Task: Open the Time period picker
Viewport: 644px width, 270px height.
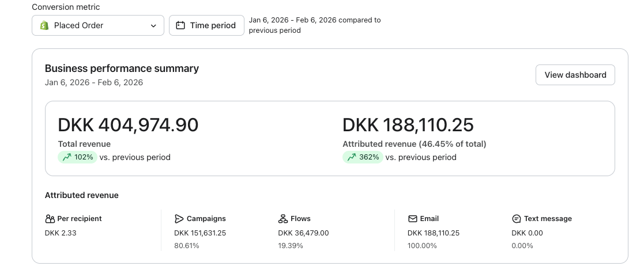Action: (x=206, y=25)
